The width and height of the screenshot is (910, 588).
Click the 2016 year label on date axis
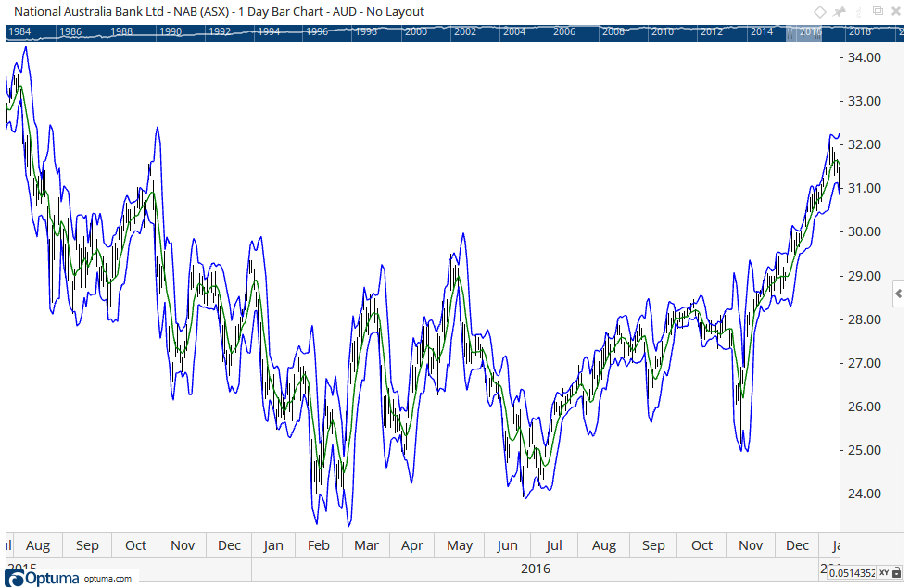click(x=535, y=569)
